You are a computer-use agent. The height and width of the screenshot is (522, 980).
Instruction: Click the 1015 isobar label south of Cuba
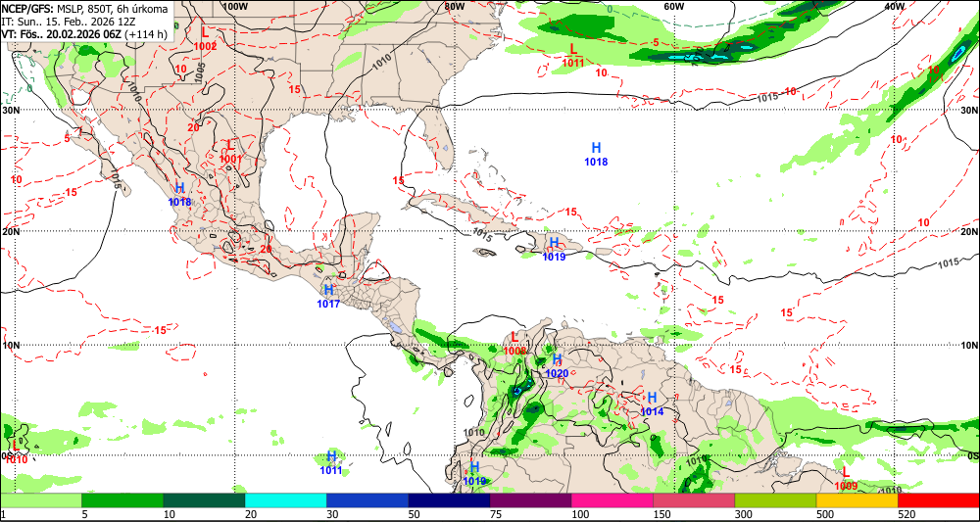point(481,234)
